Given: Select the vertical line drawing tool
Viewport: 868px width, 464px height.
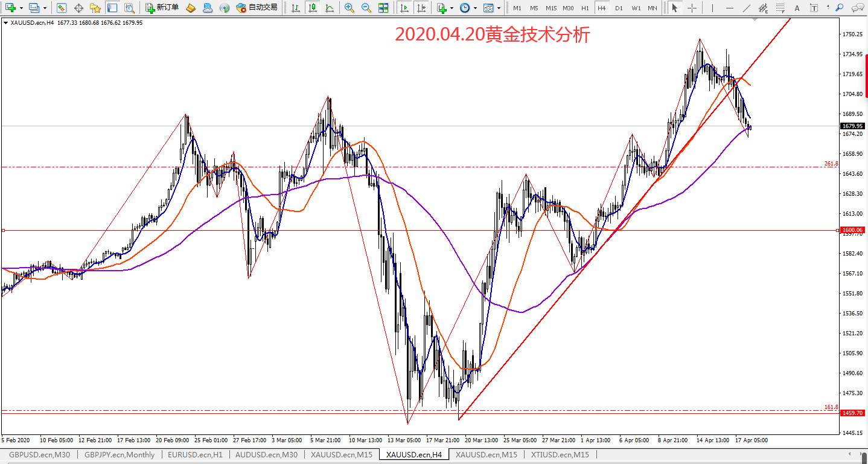Looking at the screenshot, I should click(x=713, y=8).
